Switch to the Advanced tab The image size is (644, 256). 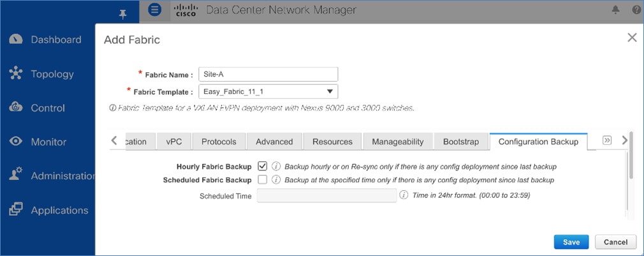click(x=274, y=141)
